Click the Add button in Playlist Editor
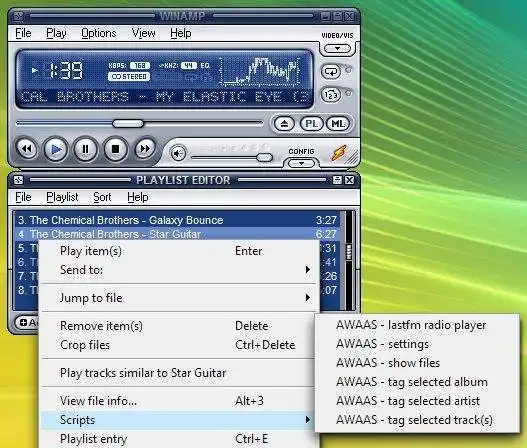Screen dimensions: 527x448 click(28, 323)
